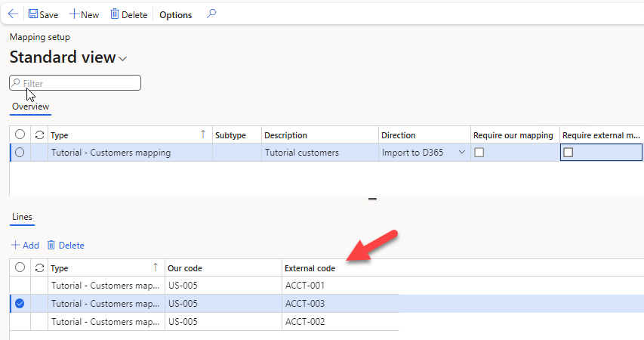
Task: Select all rows in Overview grid
Action: (x=20, y=134)
